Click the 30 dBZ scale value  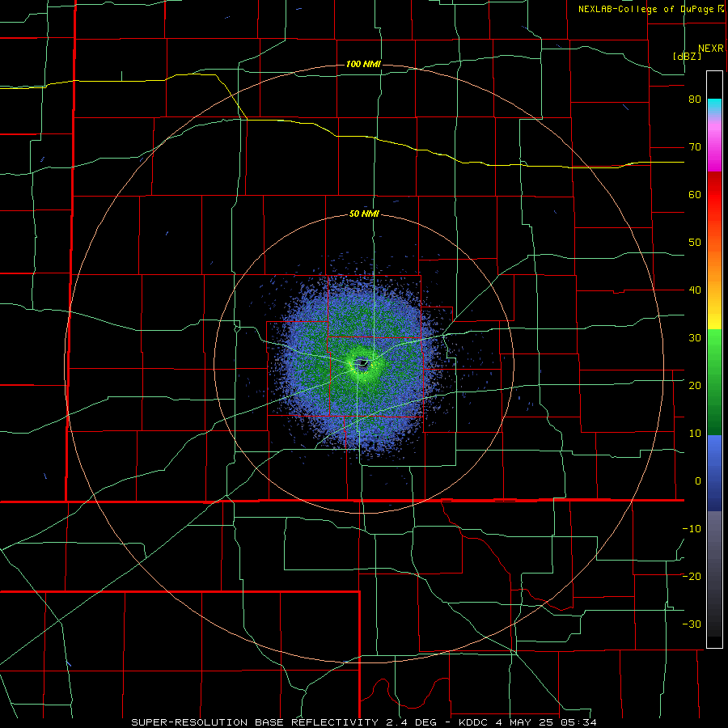(695, 338)
